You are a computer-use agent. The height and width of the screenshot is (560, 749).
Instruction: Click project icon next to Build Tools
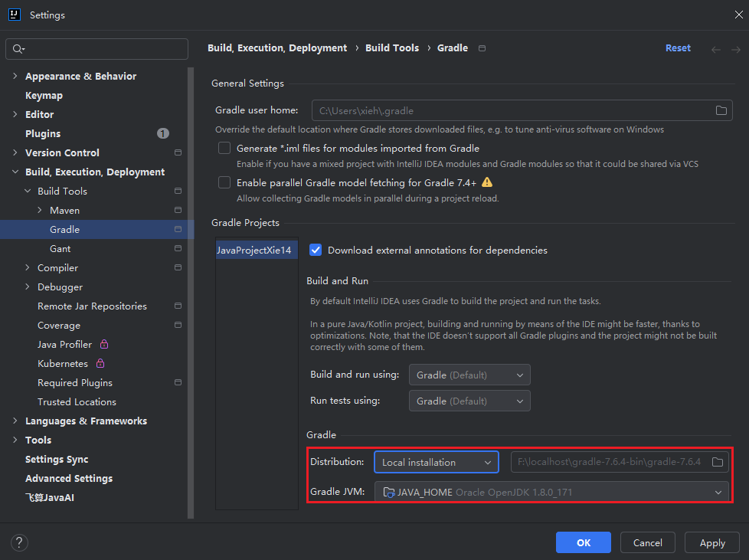(178, 191)
